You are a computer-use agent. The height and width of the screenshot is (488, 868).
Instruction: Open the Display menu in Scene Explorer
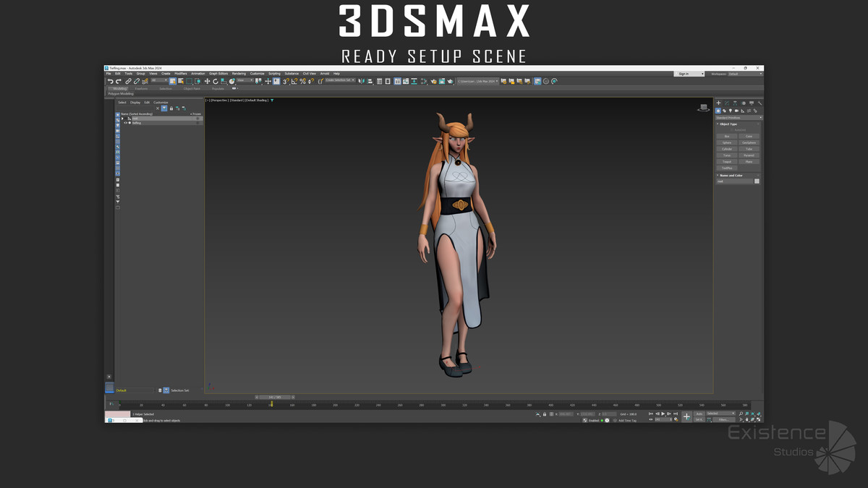click(x=135, y=103)
